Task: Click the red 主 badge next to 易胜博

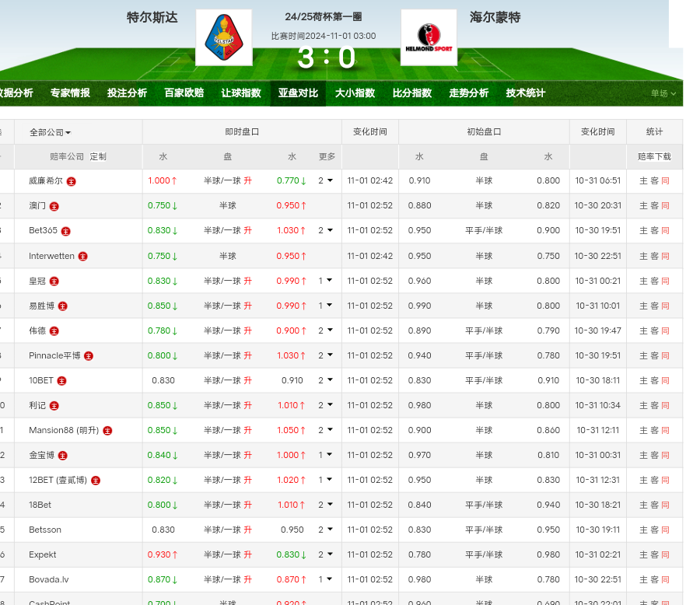Action: pyautogui.click(x=62, y=306)
